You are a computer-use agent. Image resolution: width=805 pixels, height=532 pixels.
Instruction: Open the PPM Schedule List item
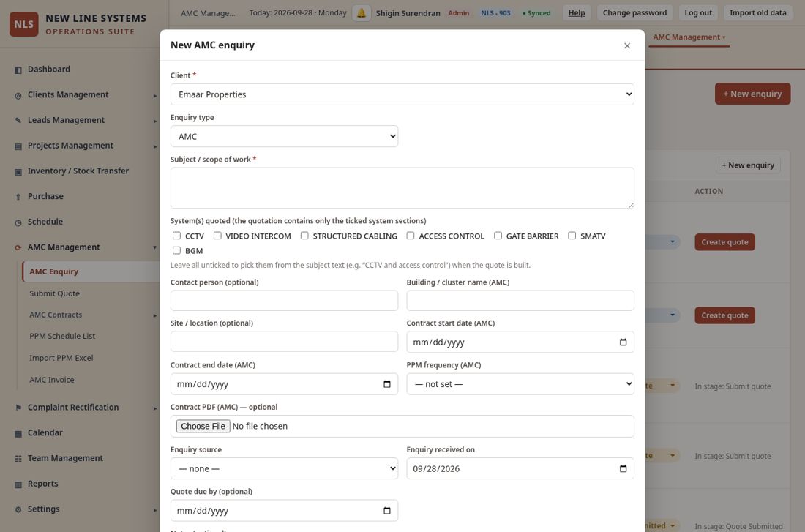pyautogui.click(x=62, y=337)
